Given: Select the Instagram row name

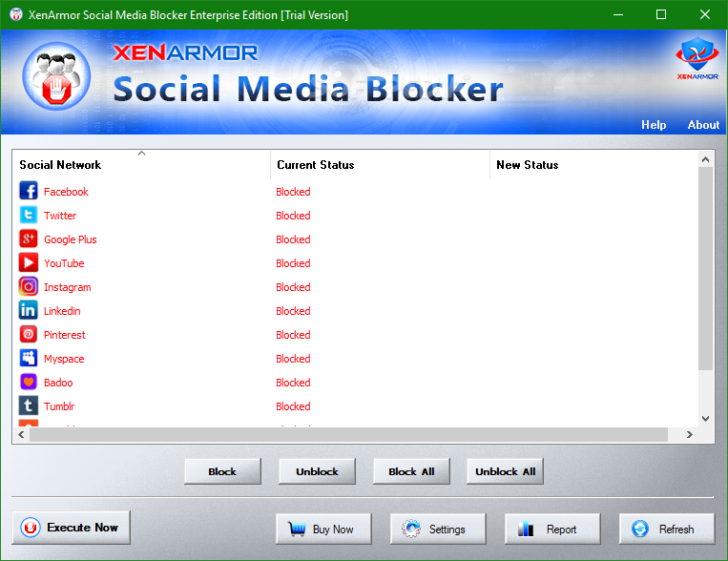Looking at the screenshot, I should pyautogui.click(x=68, y=287).
